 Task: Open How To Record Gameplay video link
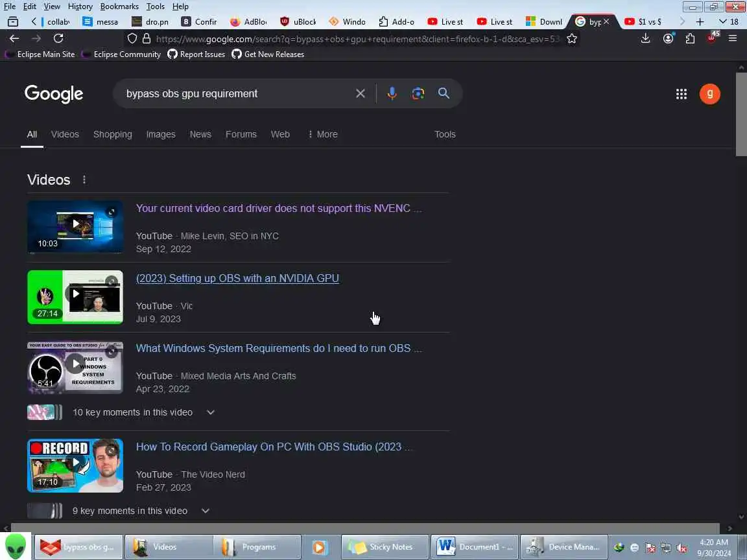point(273,447)
